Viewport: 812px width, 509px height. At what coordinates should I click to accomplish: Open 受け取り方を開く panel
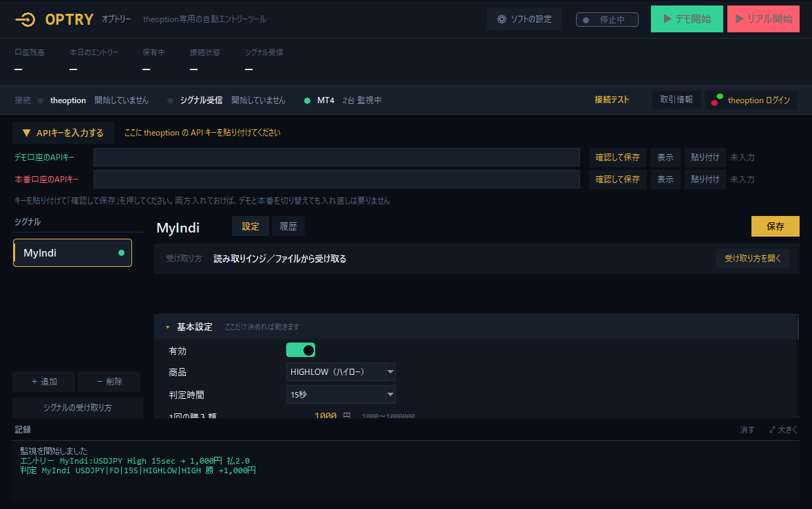point(752,259)
